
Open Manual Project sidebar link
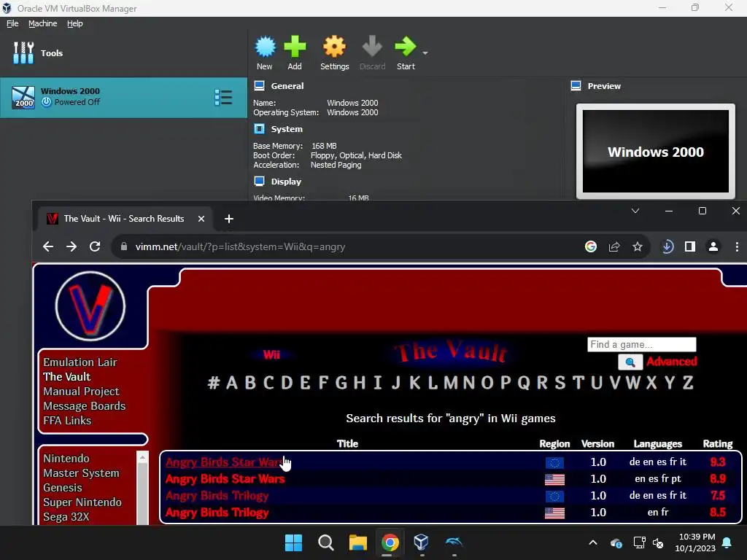(x=81, y=392)
